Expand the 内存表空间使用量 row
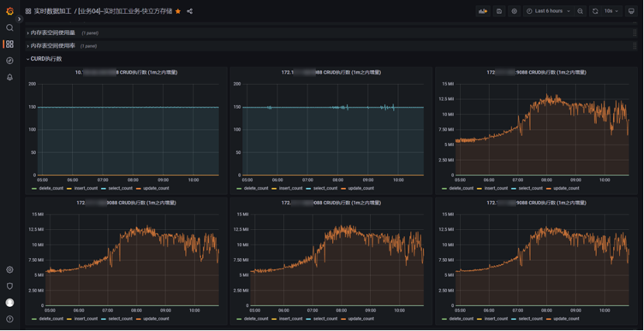Image resolution: width=644 pixels, height=331 pixels. pos(53,33)
